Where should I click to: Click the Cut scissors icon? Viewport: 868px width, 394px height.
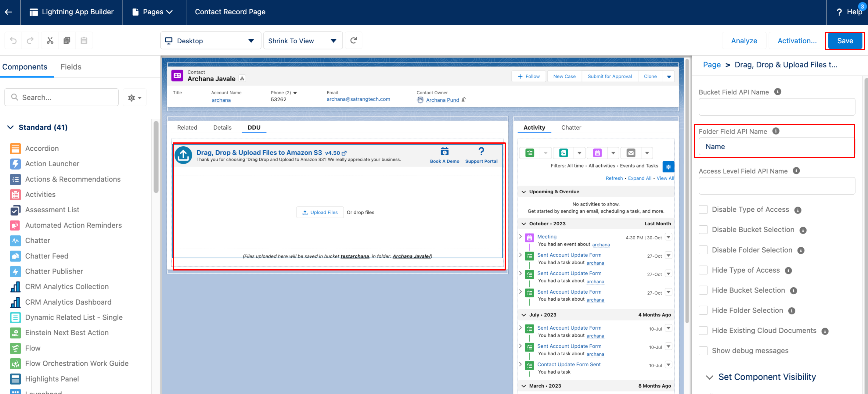point(50,41)
